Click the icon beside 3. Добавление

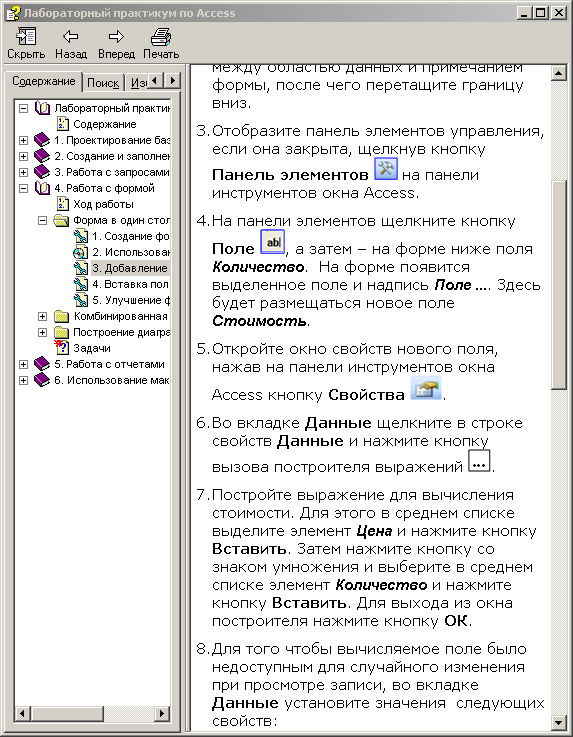click(81, 268)
